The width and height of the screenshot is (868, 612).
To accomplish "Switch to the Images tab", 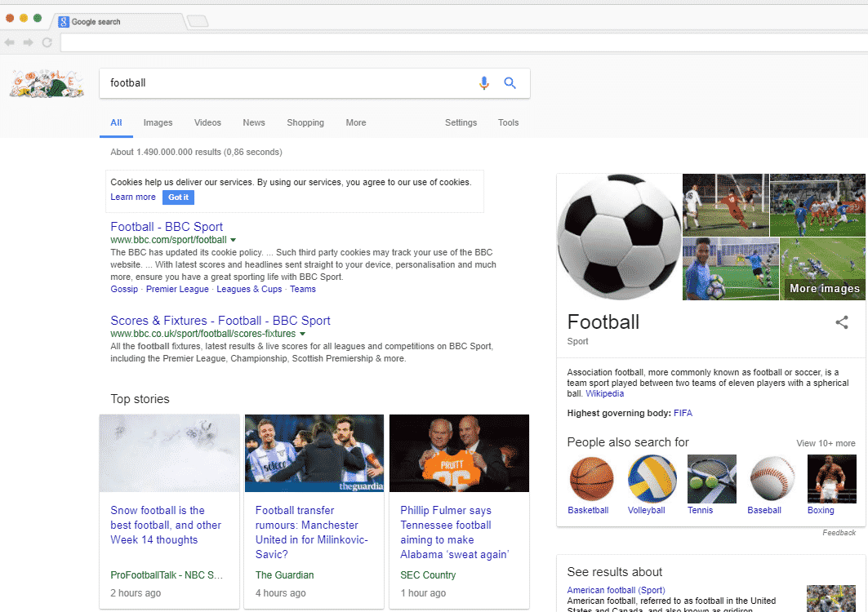I will (x=158, y=123).
